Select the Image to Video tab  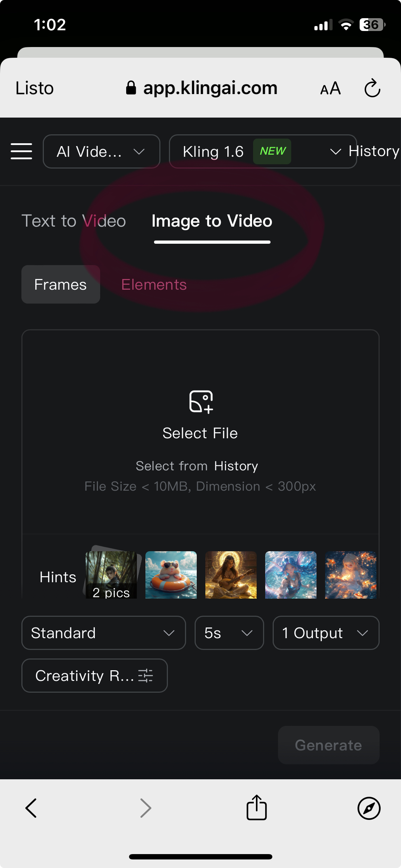click(212, 221)
